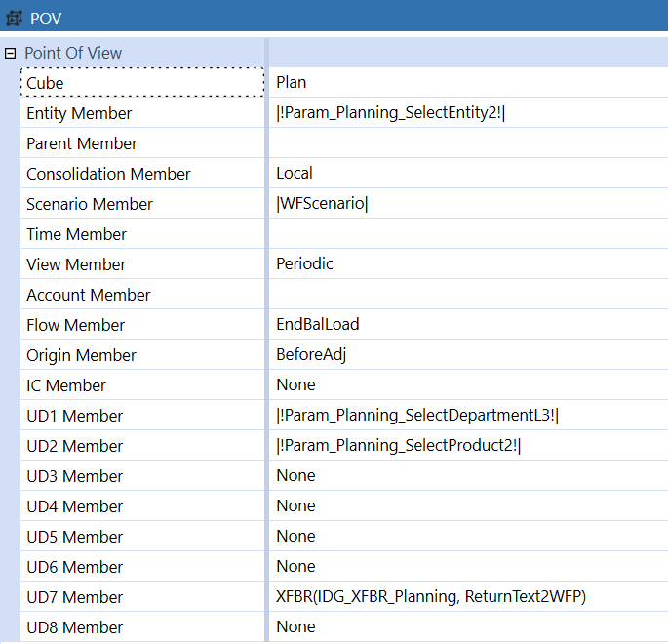Viewport: 668px width, 644px height.
Task: Select the Cube property row
Action: point(141,83)
